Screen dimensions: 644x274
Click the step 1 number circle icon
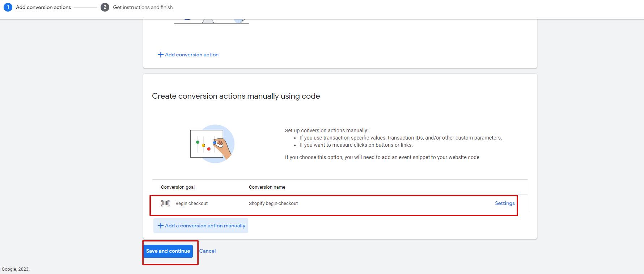click(8, 7)
